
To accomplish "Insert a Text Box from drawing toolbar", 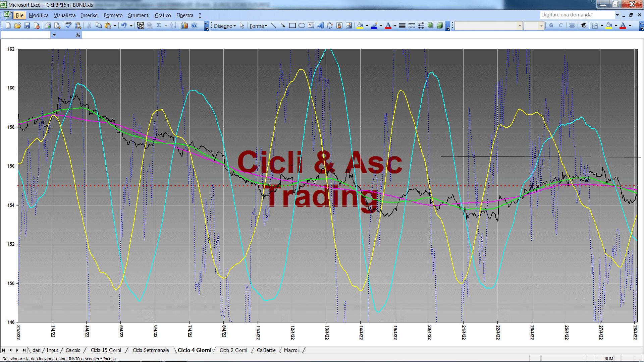I will point(311,25).
